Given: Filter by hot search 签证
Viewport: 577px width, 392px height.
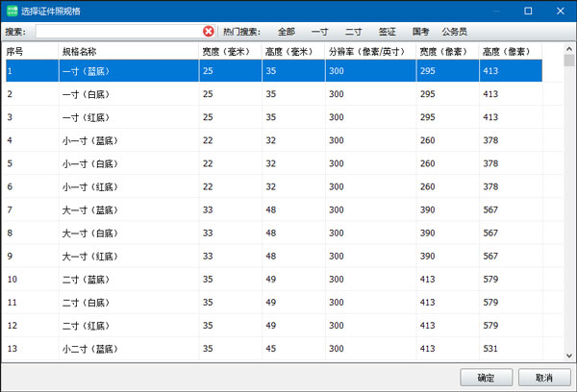Looking at the screenshot, I should coord(388,32).
